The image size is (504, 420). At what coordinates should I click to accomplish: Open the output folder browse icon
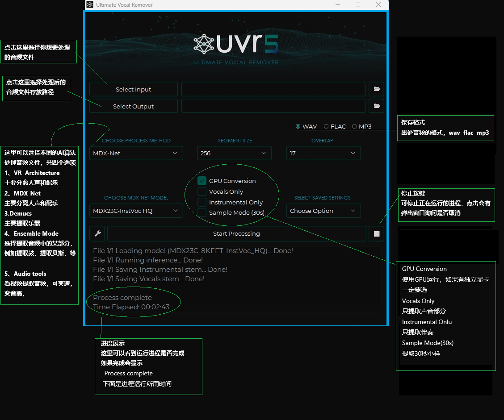[x=377, y=106]
